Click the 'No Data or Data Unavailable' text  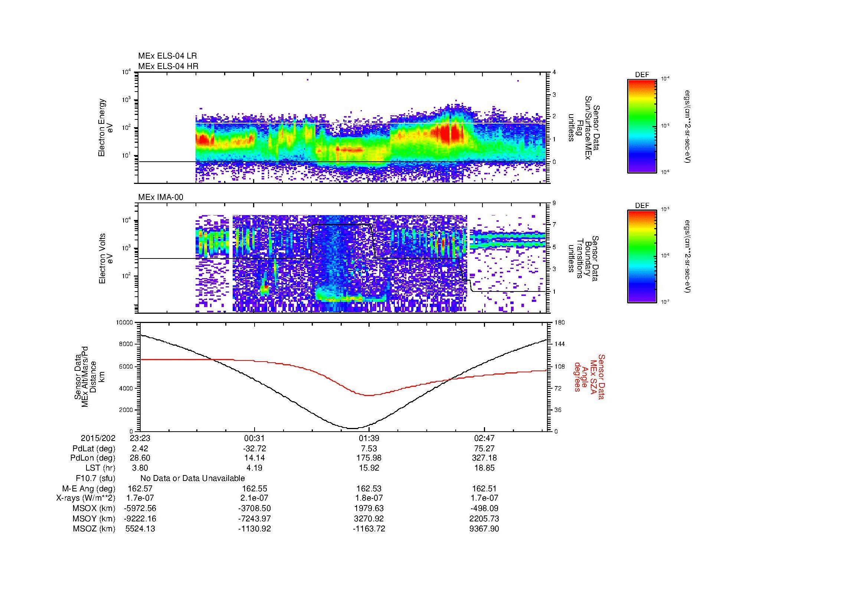[193, 478]
